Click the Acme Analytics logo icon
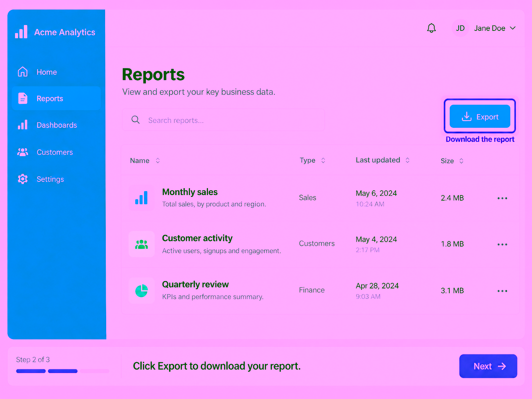The width and height of the screenshot is (532, 399). click(21, 32)
